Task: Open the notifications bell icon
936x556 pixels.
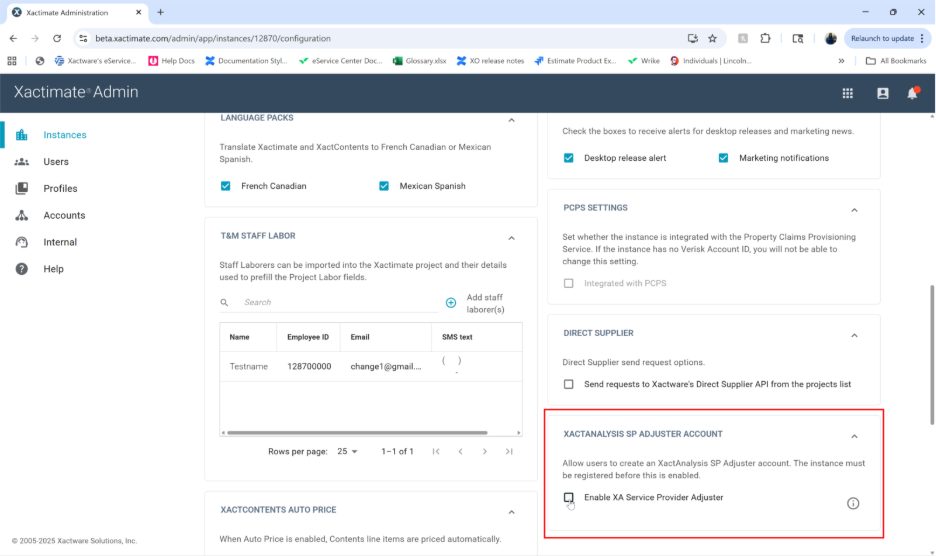Action: coord(913,93)
